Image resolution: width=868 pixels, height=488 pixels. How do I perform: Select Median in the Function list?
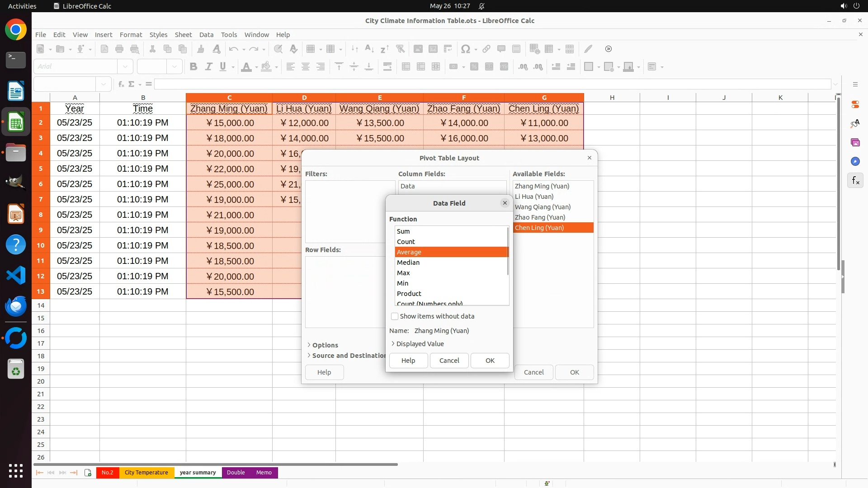[x=408, y=263]
